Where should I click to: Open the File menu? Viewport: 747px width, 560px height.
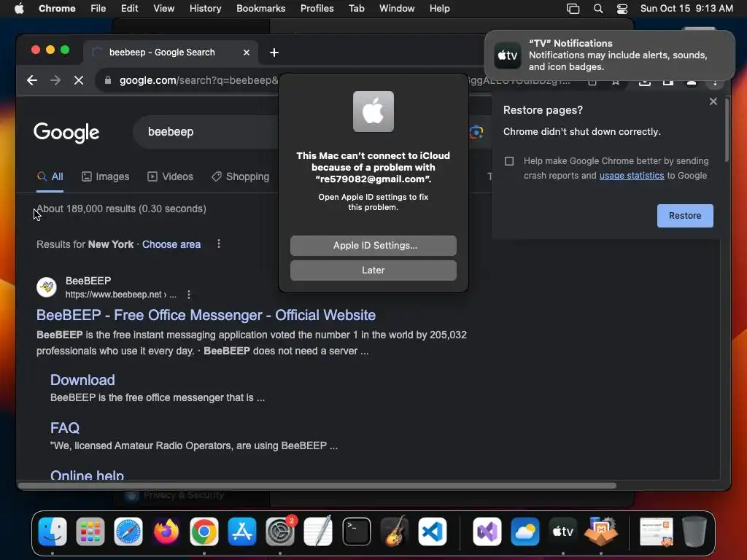[98, 8]
